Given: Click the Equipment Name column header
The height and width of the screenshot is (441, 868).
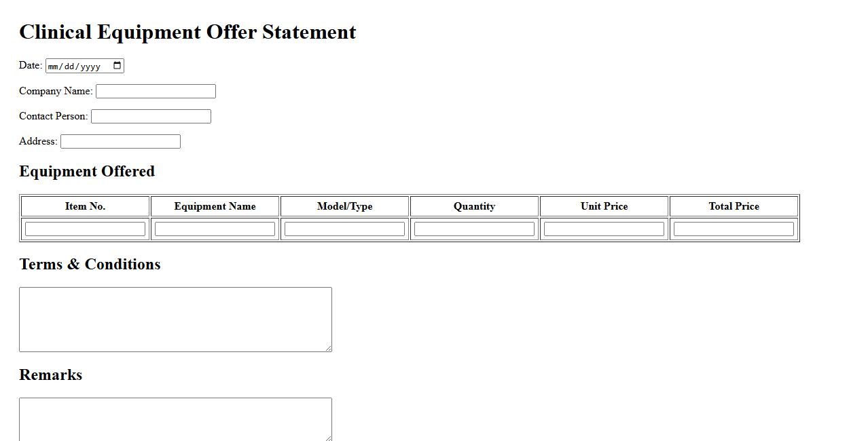Looking at the screenshot, I should (215, 206).
